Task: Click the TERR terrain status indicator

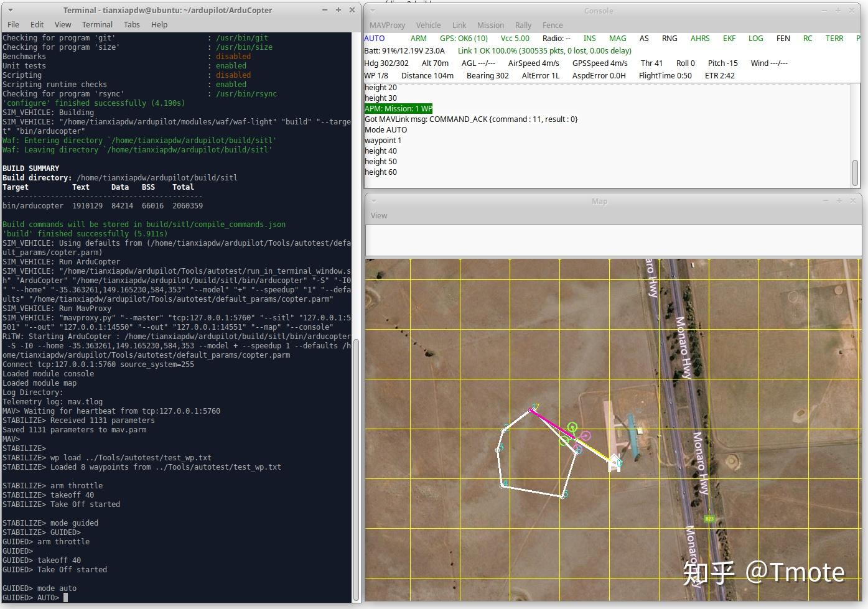Action: (x=834, y=38)
